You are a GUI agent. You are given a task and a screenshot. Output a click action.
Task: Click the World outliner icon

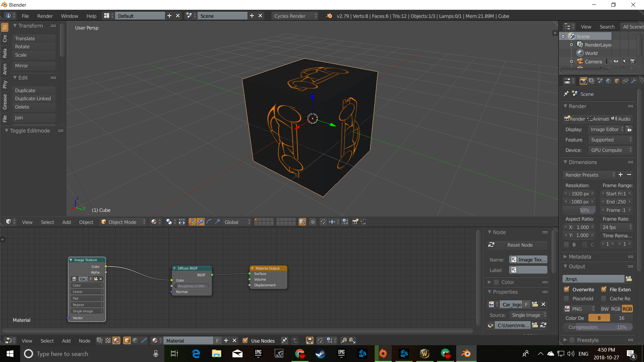[x=579, y=53]
